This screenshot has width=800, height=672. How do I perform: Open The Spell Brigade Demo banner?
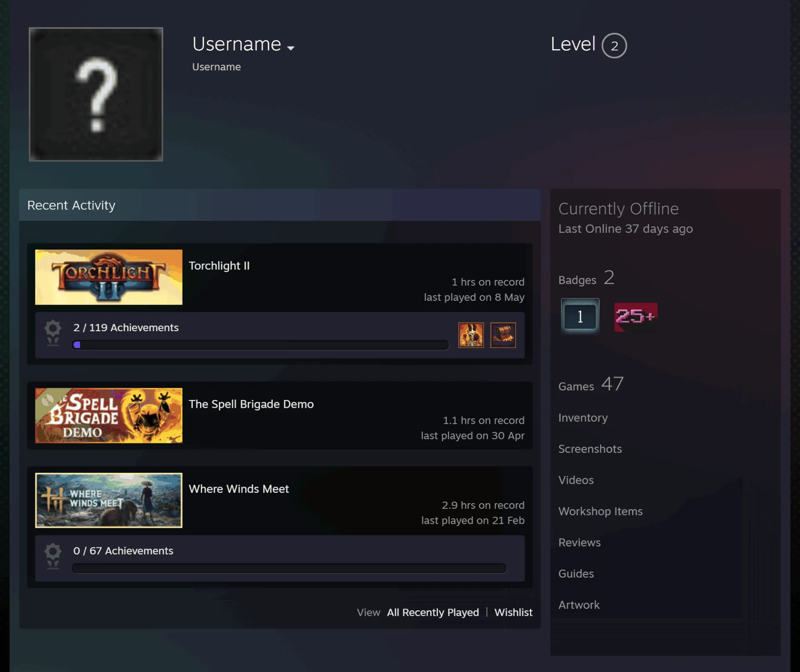(109, 415)
